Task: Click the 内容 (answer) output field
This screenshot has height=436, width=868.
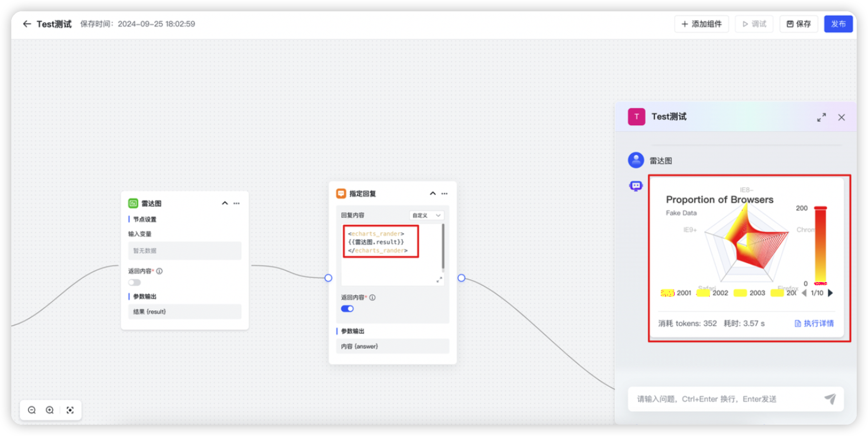Action: [393, 346]
